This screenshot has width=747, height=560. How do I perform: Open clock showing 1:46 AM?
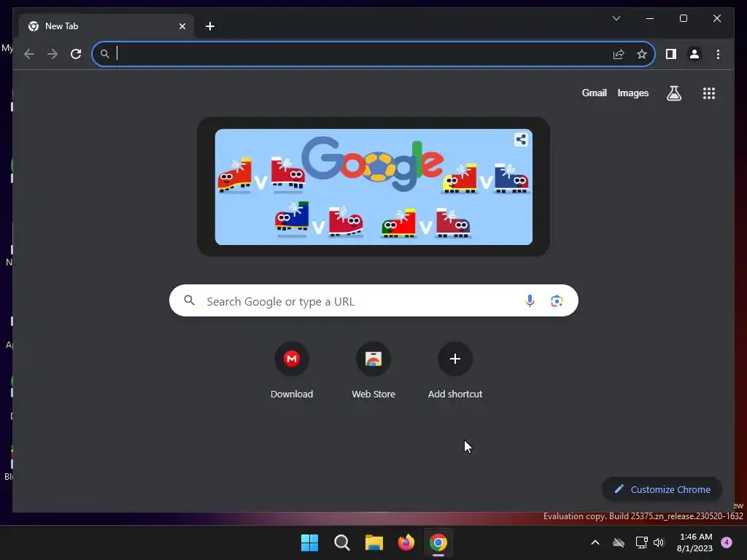point(694,542)
